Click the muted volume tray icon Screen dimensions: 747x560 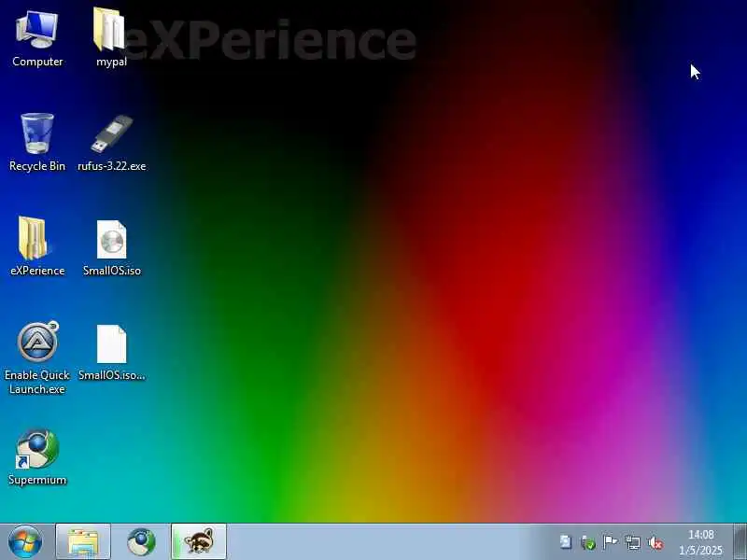(655, 542)
